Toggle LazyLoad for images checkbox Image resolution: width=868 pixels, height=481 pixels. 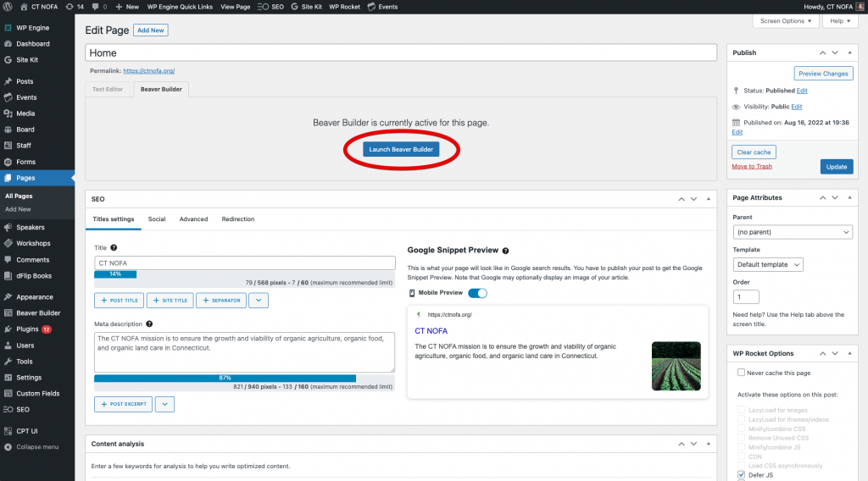(x=741, y=410)
